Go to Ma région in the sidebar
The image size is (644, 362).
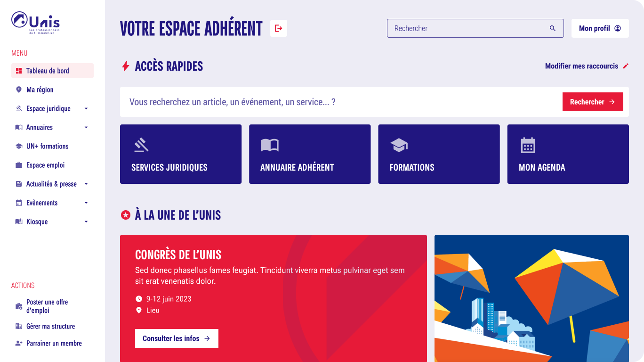point(40,90)
